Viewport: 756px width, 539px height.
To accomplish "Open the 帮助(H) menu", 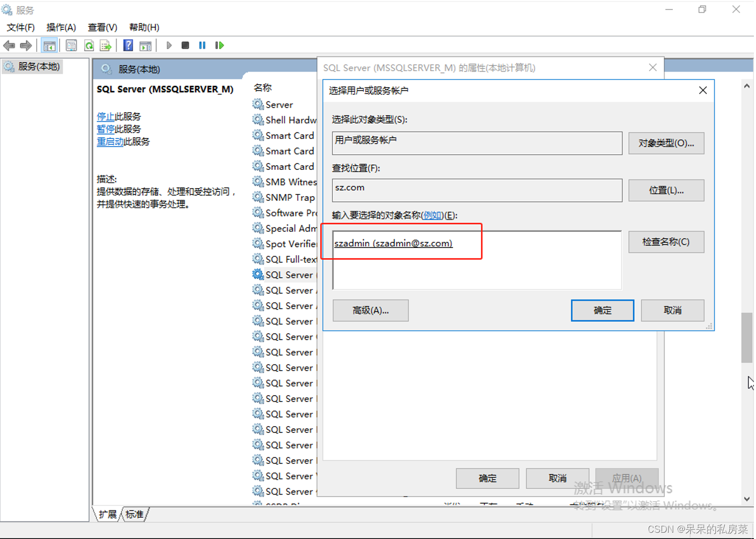I will click(144, 27).
